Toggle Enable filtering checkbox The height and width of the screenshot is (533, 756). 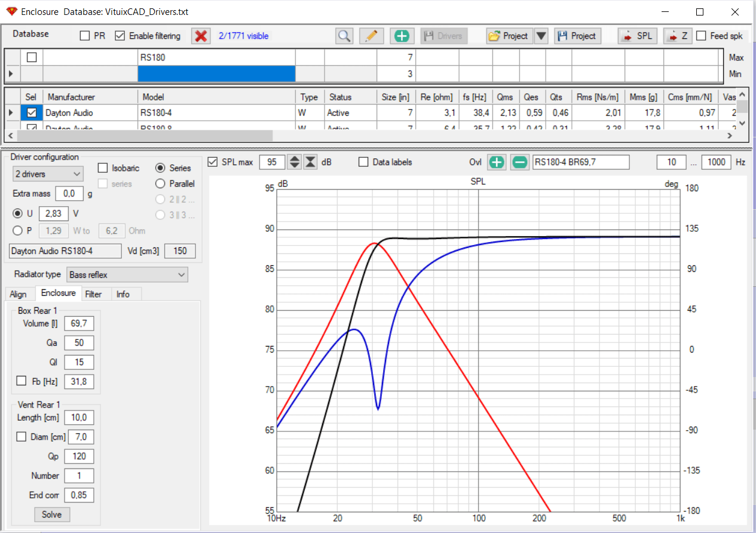pyautogui.click(x=120, y=36)
